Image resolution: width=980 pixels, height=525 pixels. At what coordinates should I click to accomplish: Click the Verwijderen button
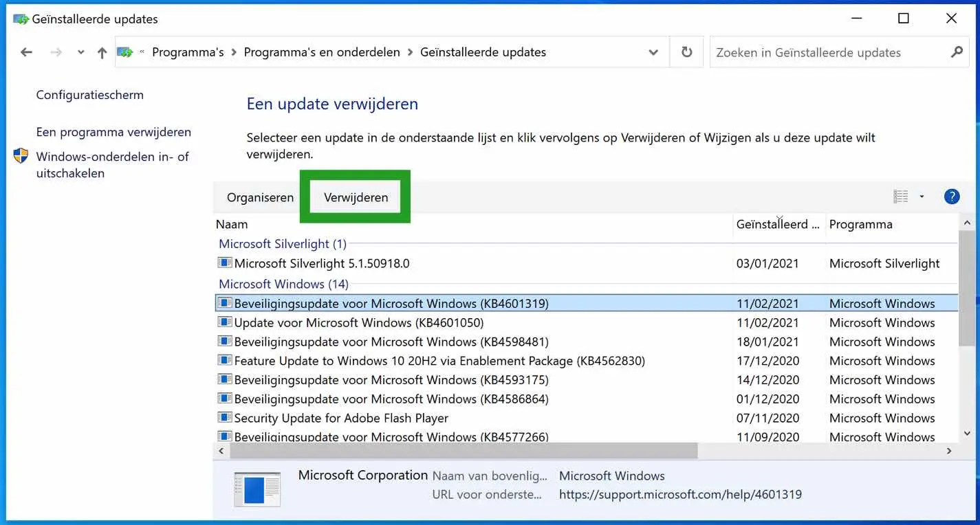pyautogui.click(x=356, y=197)
